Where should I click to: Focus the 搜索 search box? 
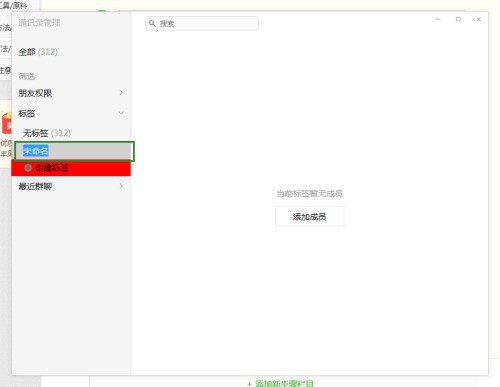(x=202, y=23)
